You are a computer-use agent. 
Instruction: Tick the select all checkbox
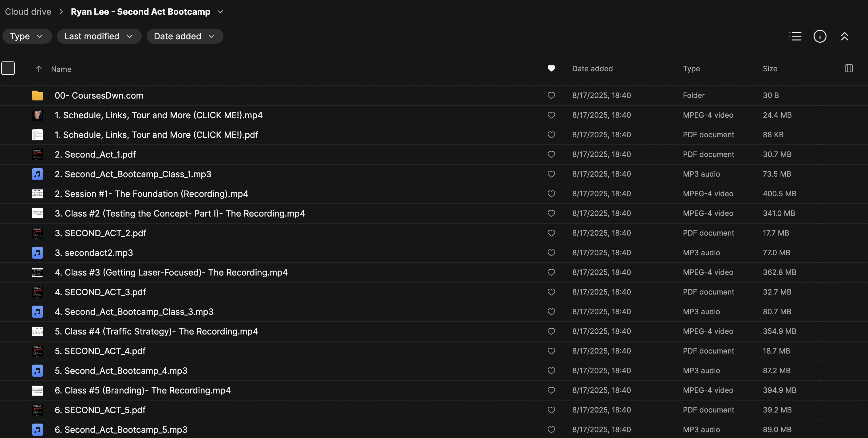point(8,68)
